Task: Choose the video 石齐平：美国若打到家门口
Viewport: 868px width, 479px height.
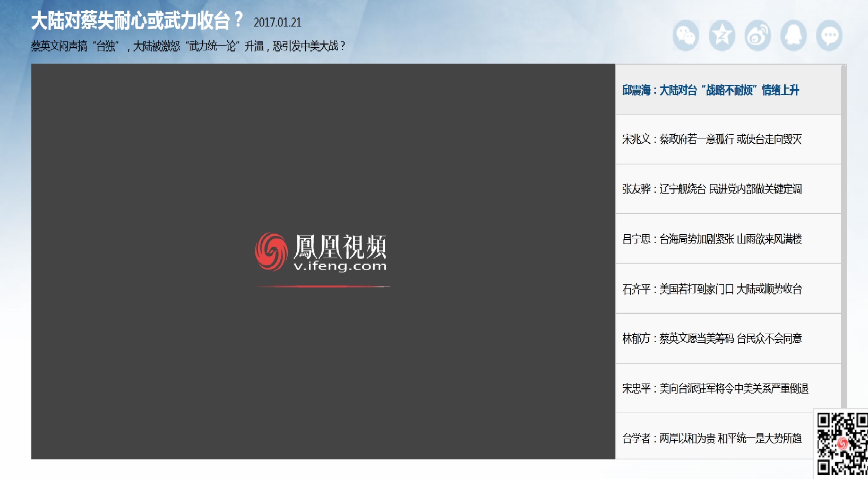Action: [x=728, y=289]
